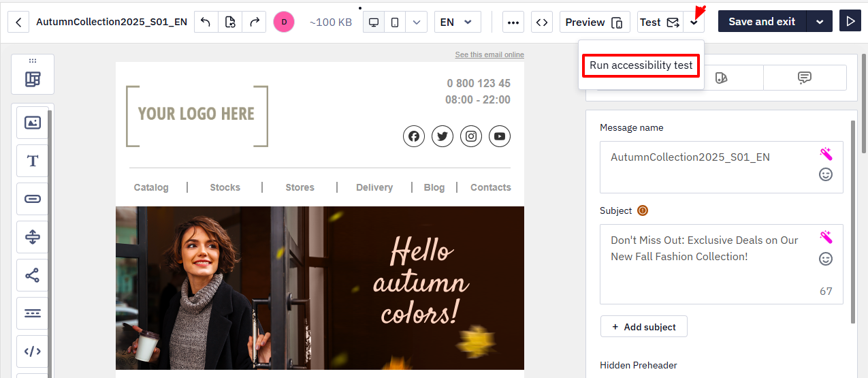Click the phone number 0 800 123 45
This screenshot has height=378, width=868.
(x=479, y=83)
